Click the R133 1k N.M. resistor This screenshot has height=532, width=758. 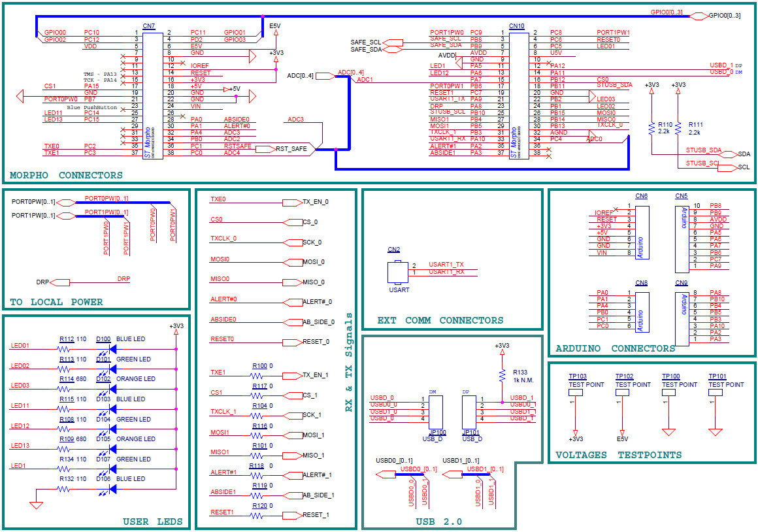point(502,376)
